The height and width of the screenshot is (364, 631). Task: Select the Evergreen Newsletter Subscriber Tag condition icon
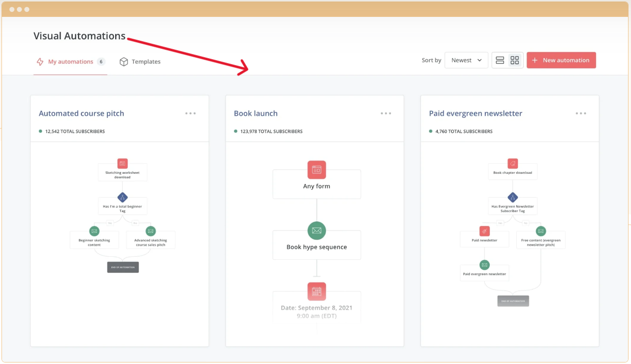coord(513,198)
